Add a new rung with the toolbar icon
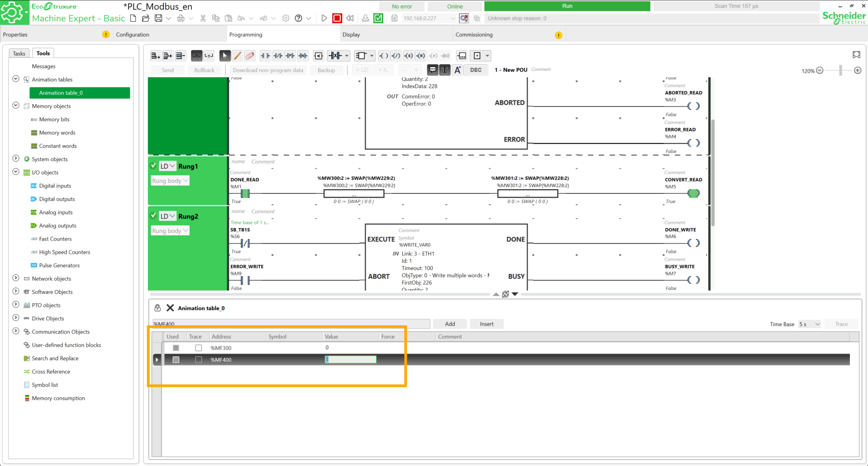 pyautogui.click(x=155, y=56)
